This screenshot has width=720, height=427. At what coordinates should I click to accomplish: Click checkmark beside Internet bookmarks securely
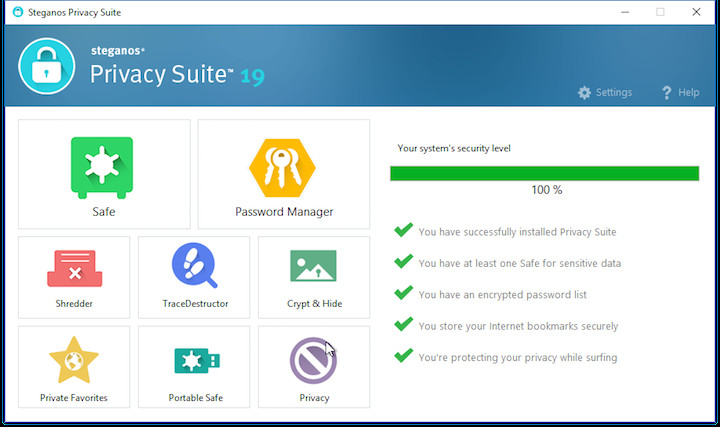404,324
